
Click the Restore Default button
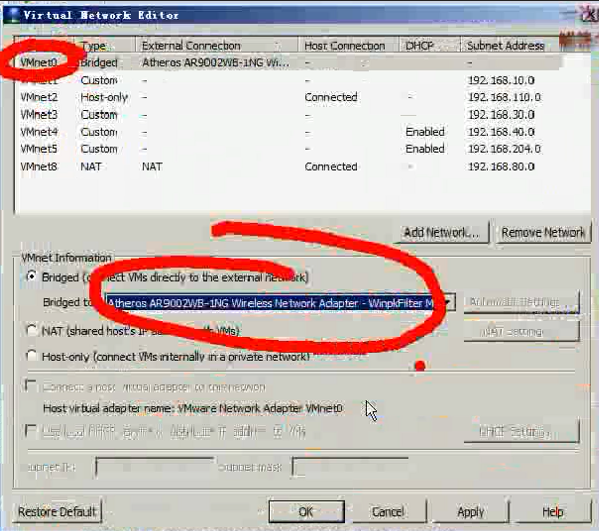[57, 512]
